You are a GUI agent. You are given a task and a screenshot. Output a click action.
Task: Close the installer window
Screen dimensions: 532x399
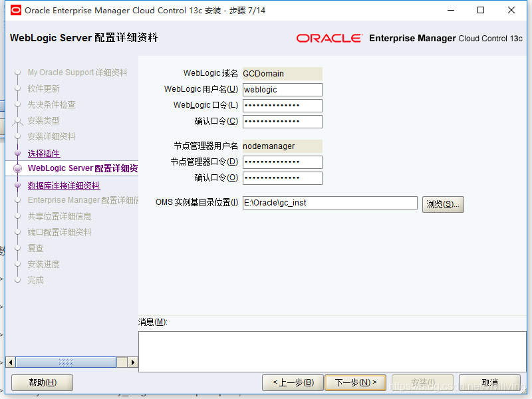(x=511, y=10)
